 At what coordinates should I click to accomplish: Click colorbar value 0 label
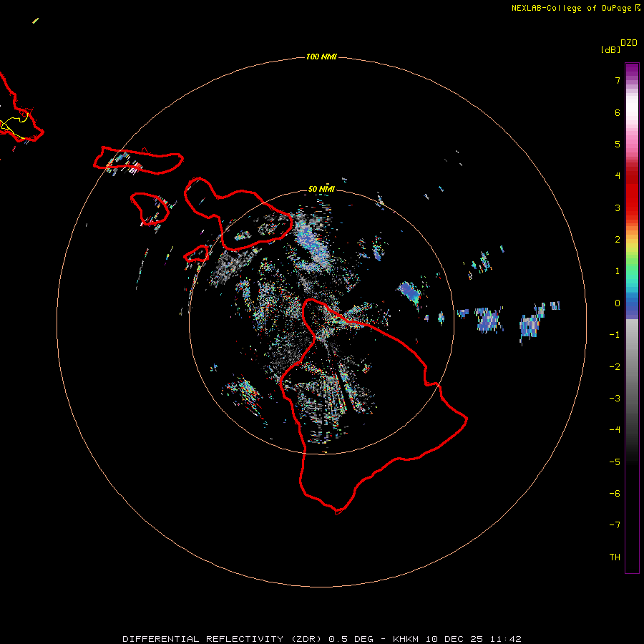click(x=618, y=303)
